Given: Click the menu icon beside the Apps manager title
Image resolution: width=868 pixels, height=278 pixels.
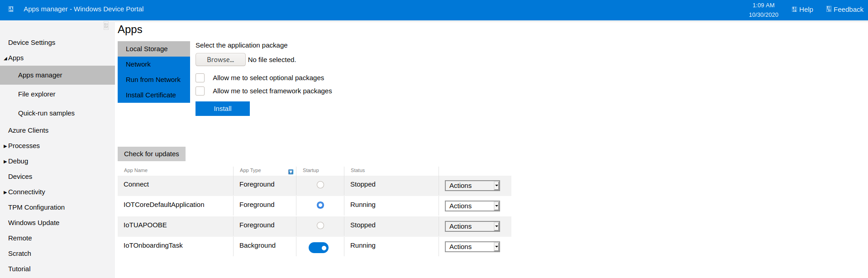Looking at the screenshot, I should [x=11, y=9].
